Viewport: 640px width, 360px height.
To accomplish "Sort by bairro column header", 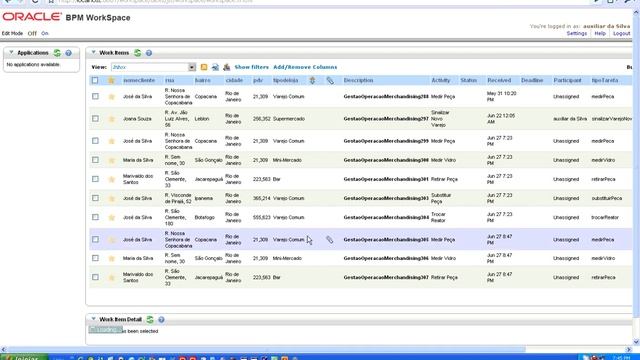I will (202, 80).
